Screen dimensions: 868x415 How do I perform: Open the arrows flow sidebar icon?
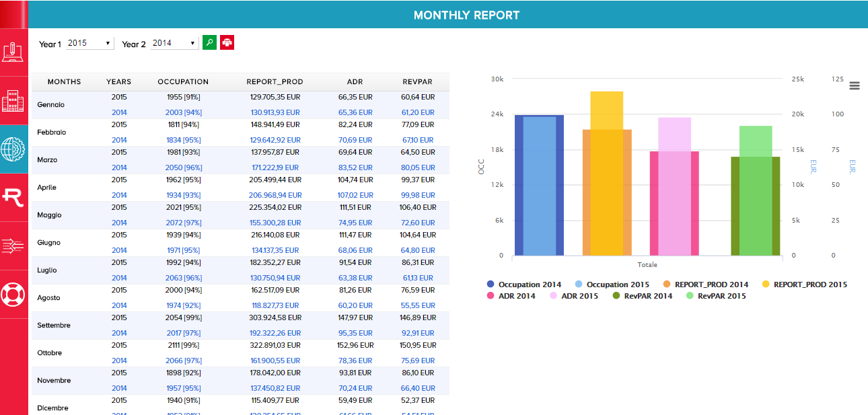(13, 246)
